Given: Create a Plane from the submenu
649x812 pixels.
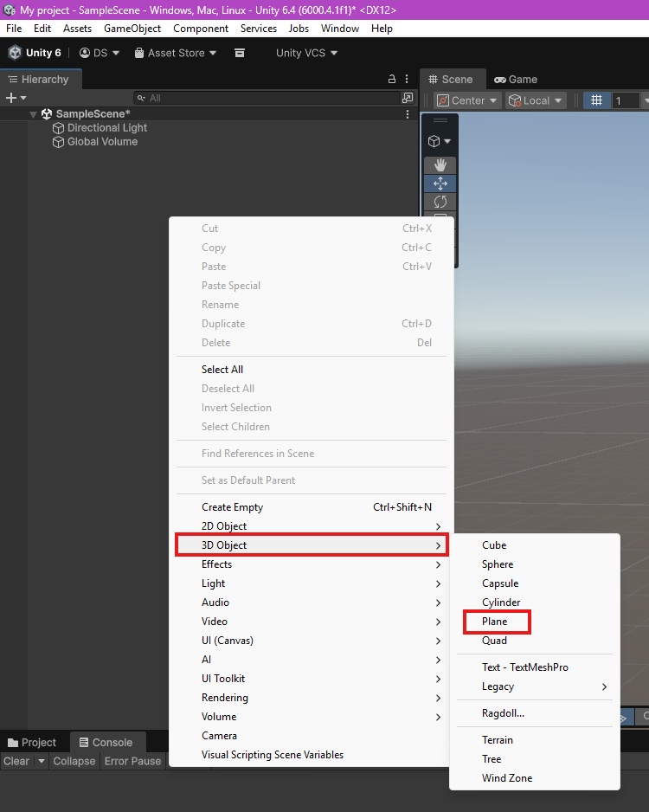Looking at the screenshot, I should click(x=535, y=622).
